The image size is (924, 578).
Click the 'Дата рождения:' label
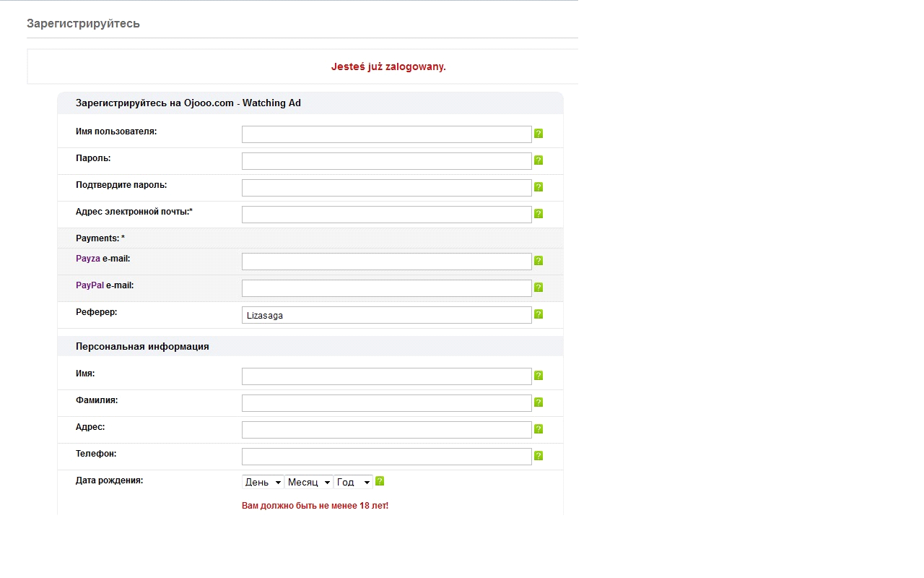(109, 480)
